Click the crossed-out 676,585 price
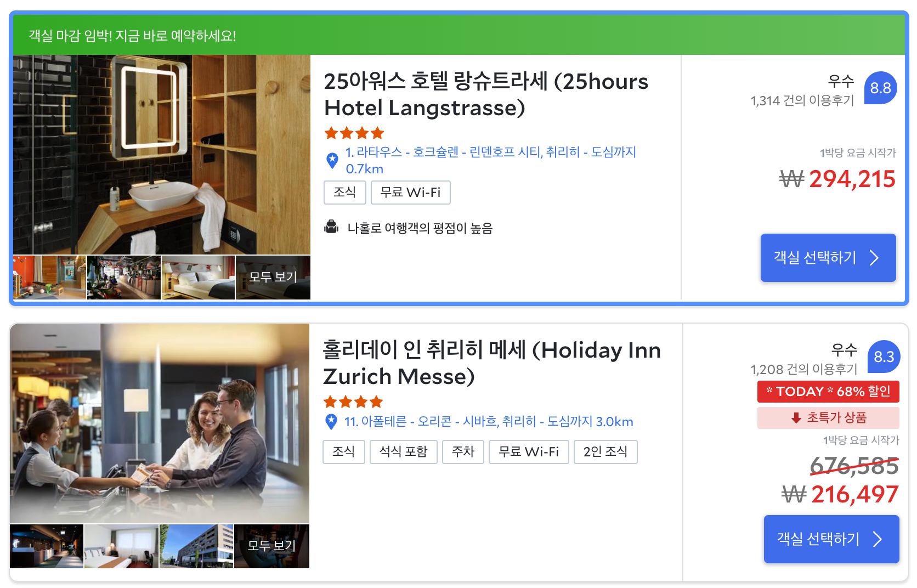The image size is (917, 588). tap(854, 466)
